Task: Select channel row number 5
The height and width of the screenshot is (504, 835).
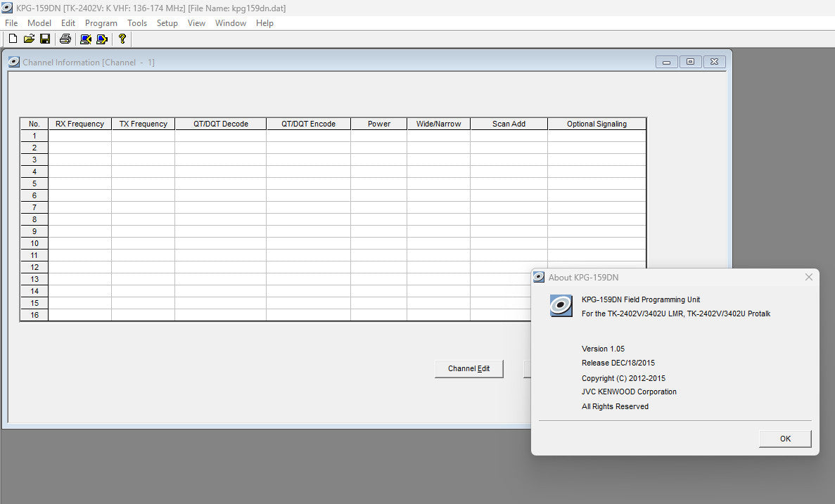Action: pyautogui.click(x=34, y=183)
